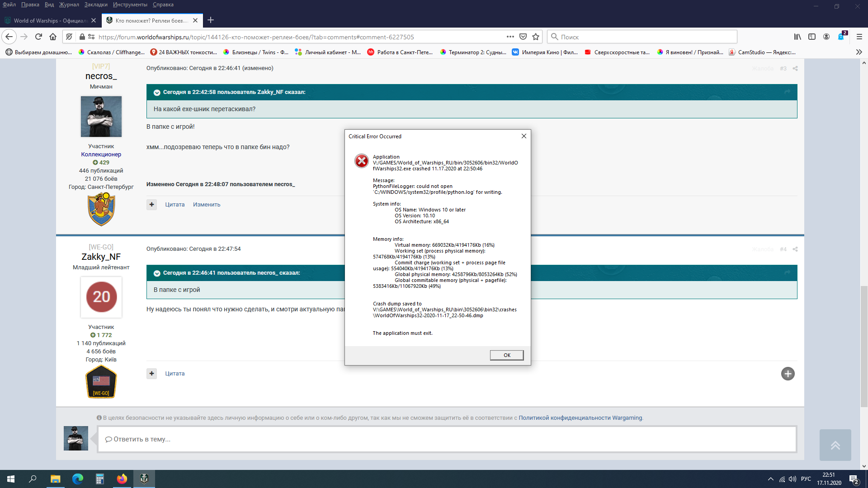Share post #3 via share icon
868x488 pixels.
click(x=795, y=68)
